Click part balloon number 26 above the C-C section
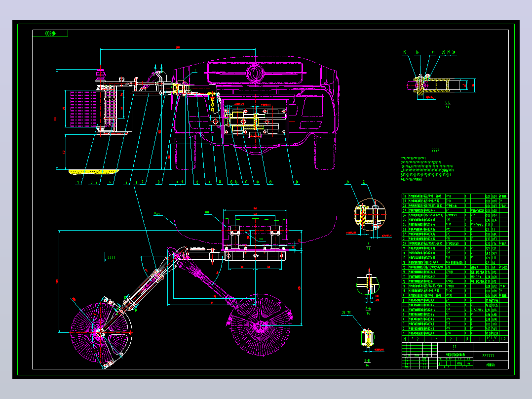Viewport: 532px width, 399px height. coord(417,52)
